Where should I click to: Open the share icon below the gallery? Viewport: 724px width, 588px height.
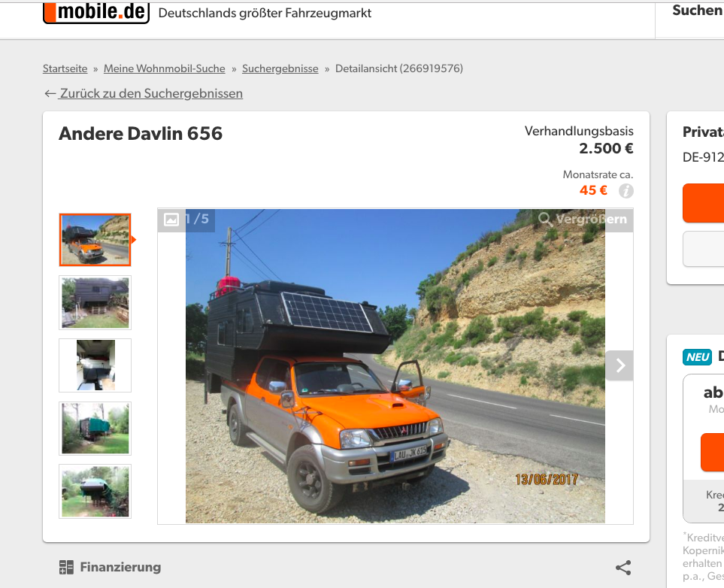click(623, 568)
